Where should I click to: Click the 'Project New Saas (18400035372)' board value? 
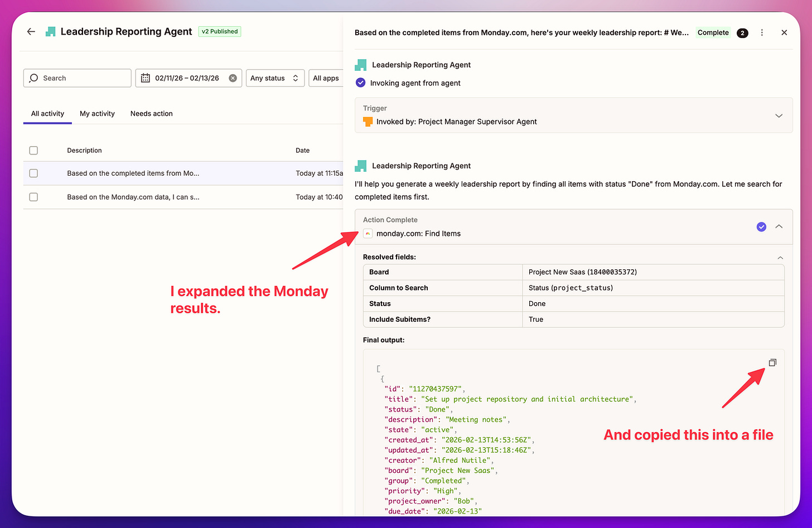[583, 272]
